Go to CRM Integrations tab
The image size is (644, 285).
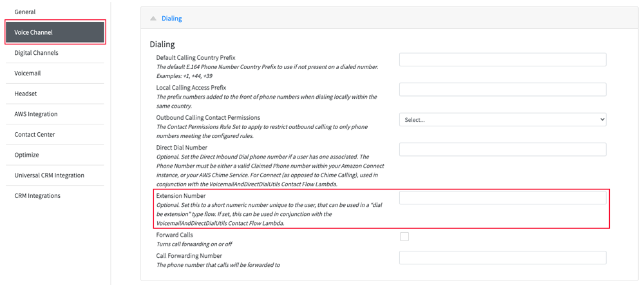coord(54,196)
